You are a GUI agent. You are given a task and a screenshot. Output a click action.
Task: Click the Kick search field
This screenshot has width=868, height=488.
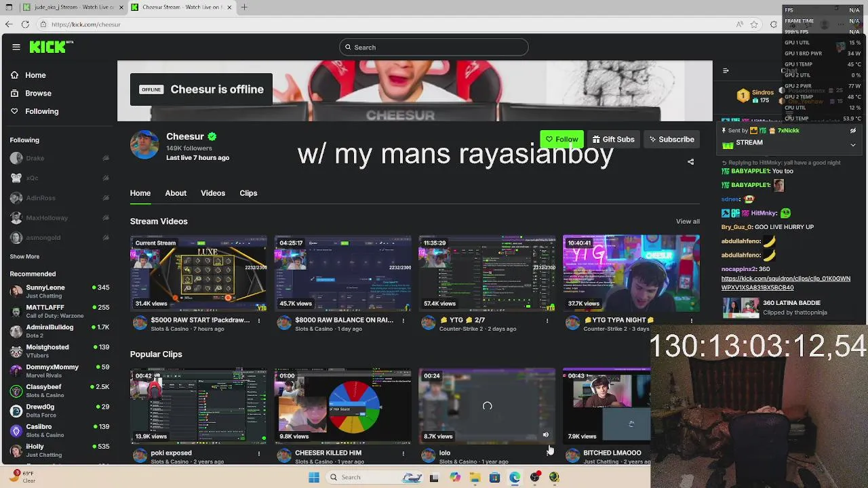click(x=434, y=47)
